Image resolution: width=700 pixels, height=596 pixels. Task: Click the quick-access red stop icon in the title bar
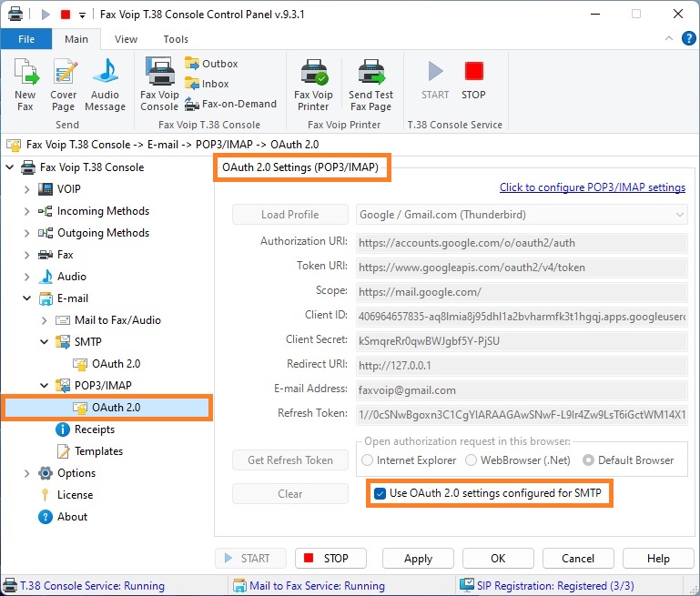coord(66,15)
